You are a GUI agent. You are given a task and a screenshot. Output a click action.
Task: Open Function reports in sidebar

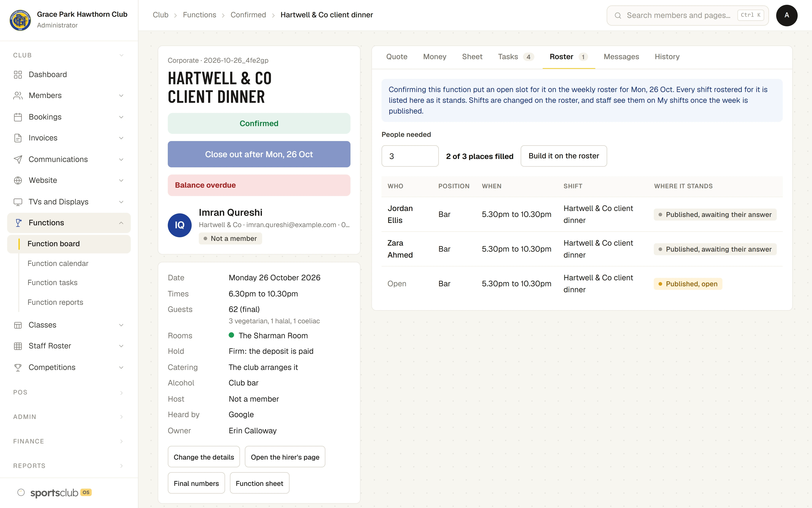tap(55, 302)
